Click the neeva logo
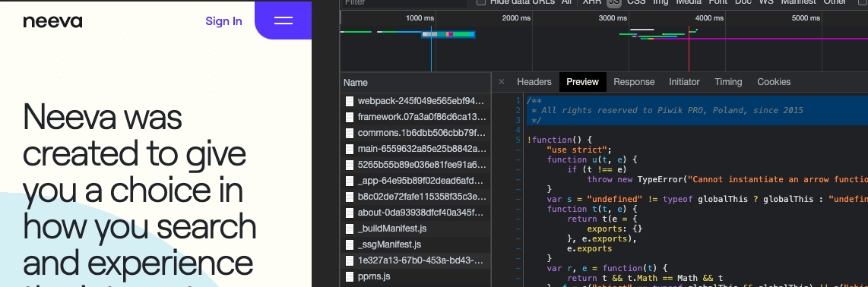 (x=52, y=21)
